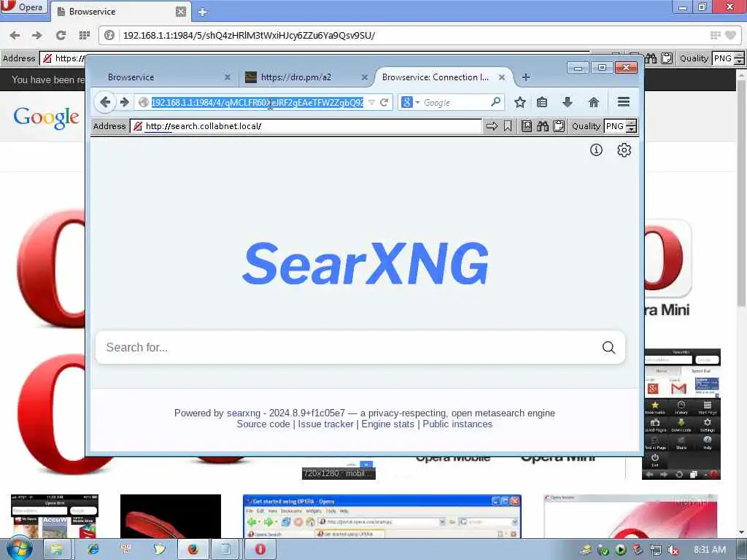This screenshot has height=560, width=747.
Task: Increase Quality stepper in Firefox window
Action: coord(632,122)
